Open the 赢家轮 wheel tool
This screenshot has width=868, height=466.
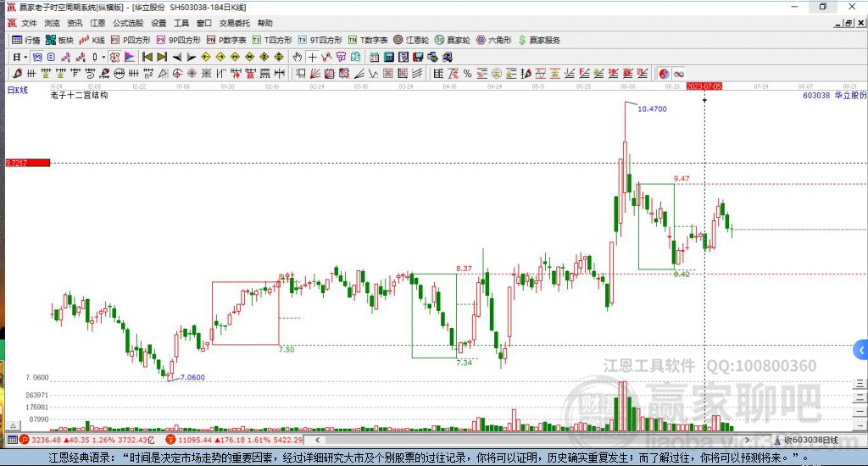453,40
